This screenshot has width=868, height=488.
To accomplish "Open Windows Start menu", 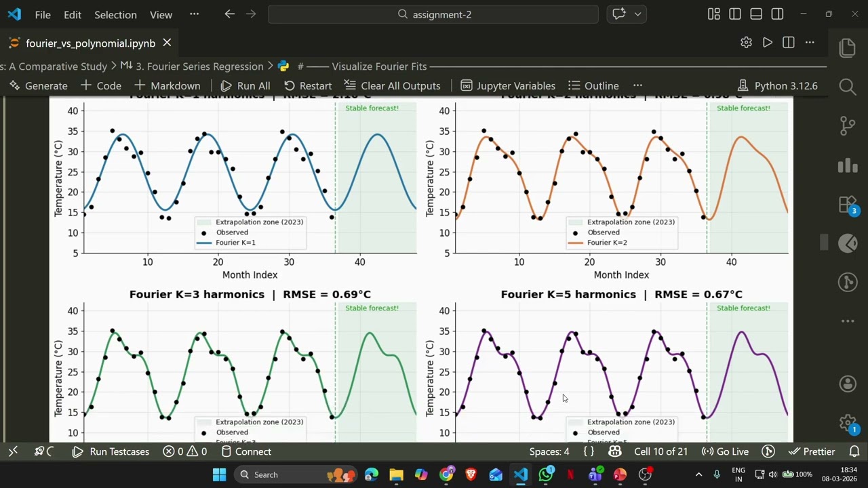I will pyautogui.click(x=219, y=474).
